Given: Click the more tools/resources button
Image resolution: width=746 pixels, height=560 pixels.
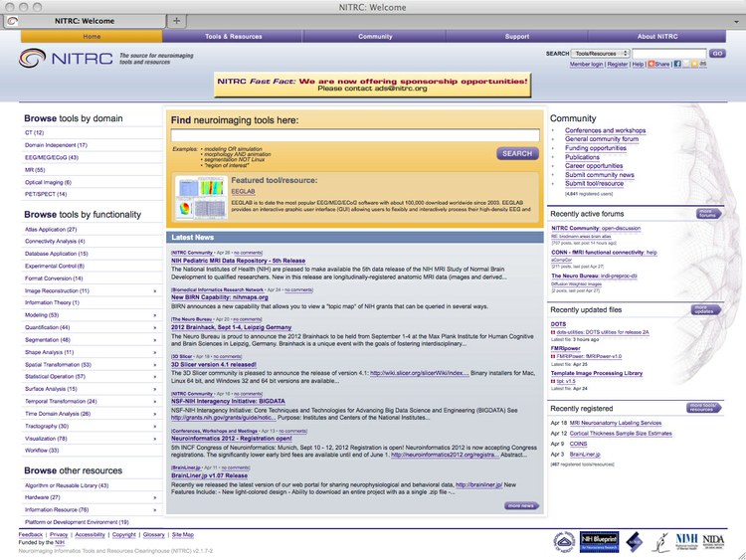Looking at the screenshot, I should click(703, 408).
